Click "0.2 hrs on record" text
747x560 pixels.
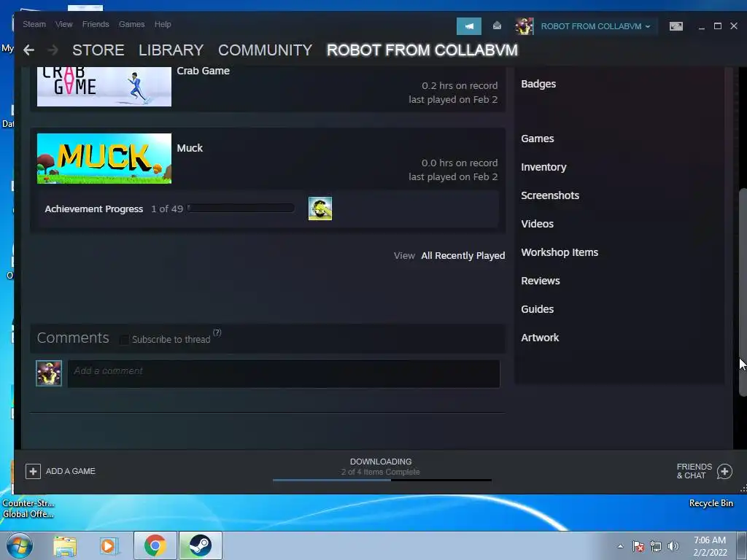tap(460, 86)
